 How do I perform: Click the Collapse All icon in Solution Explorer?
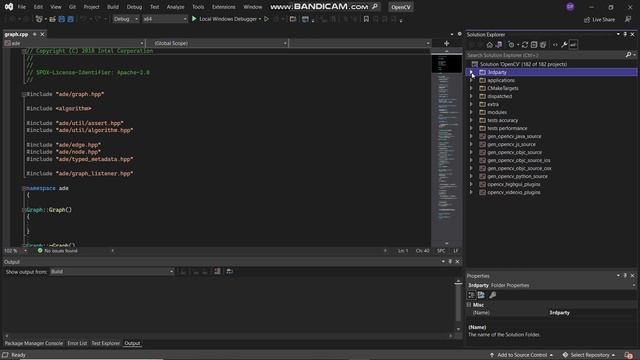[534, 44]
